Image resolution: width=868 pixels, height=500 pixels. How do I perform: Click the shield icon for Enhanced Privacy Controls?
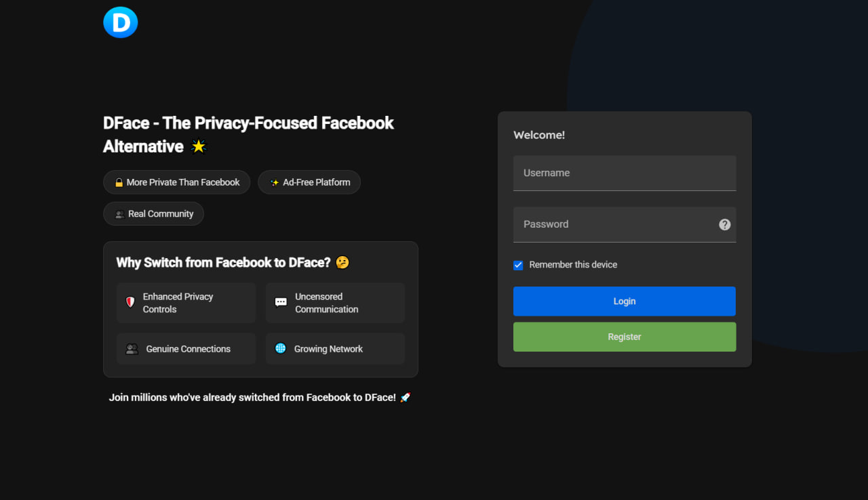tap(130, 302)
